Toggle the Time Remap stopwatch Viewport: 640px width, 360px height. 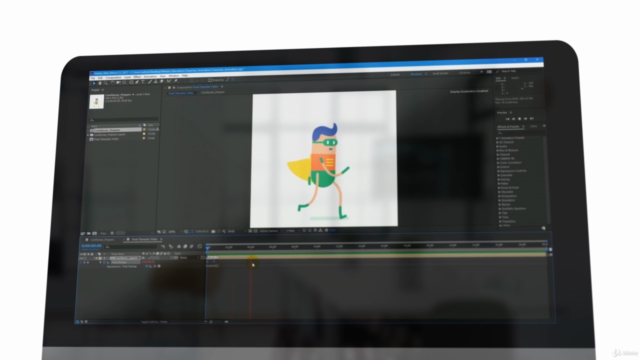(104, 262)
